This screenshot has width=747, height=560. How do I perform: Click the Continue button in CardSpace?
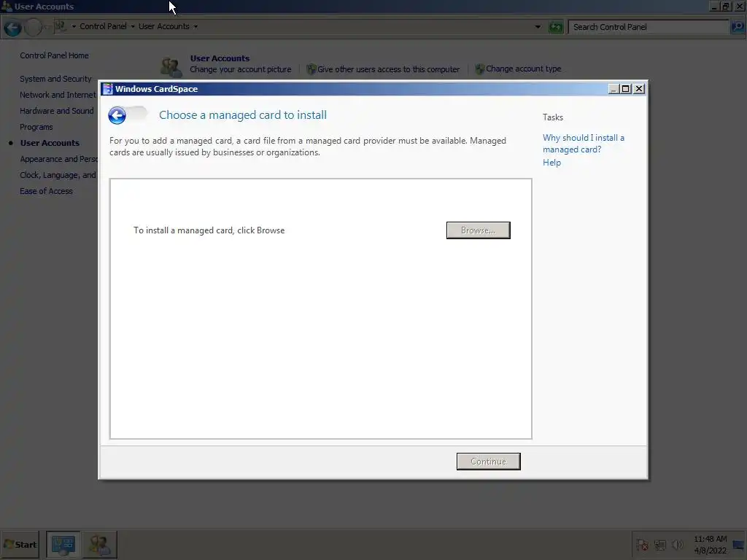pos(488,462)
